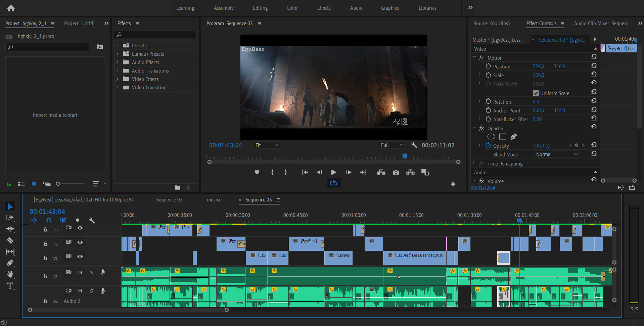Click the Export Frame camera icon

(396, 172)
